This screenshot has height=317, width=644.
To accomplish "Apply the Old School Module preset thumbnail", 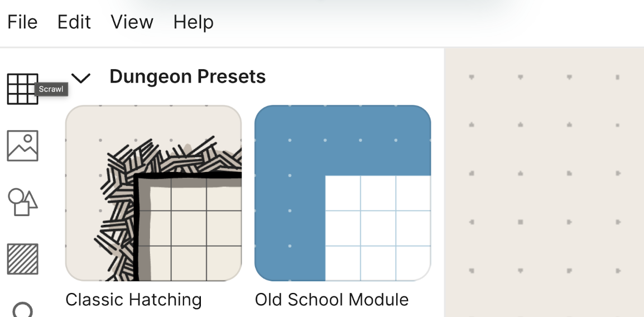I will tap(343, 193).
